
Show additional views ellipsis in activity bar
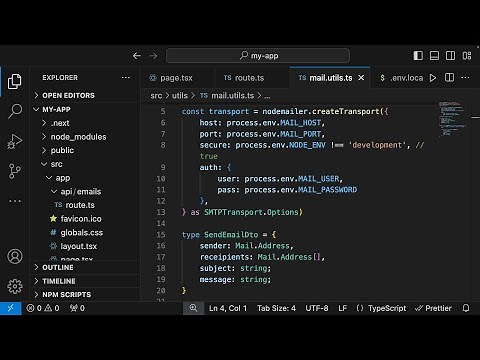pyautogui.click(x=14, y=201)
